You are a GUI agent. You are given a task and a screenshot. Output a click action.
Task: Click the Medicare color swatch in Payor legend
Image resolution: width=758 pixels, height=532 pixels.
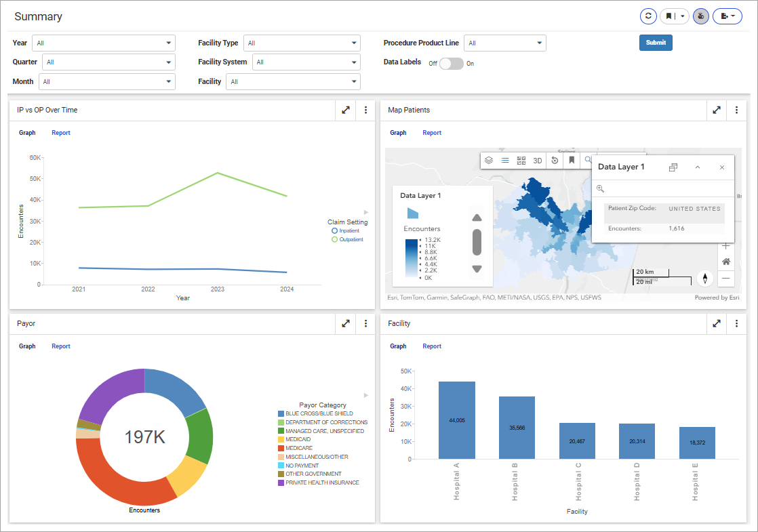tap(281, 448)
